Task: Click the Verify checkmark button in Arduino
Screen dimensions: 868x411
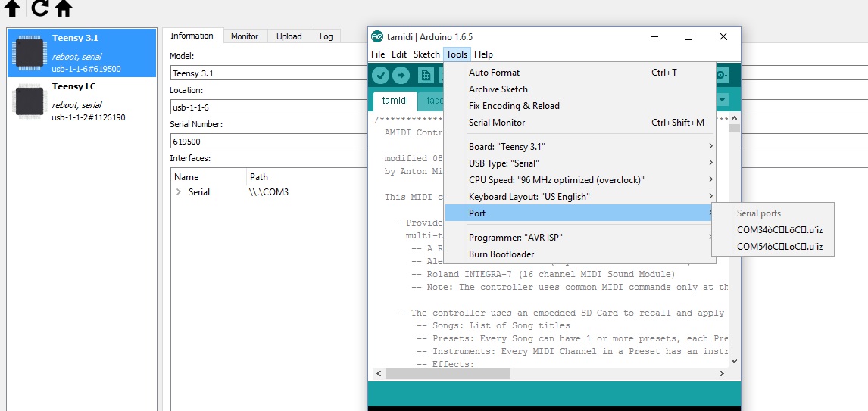Action: (x=380, y=75)
